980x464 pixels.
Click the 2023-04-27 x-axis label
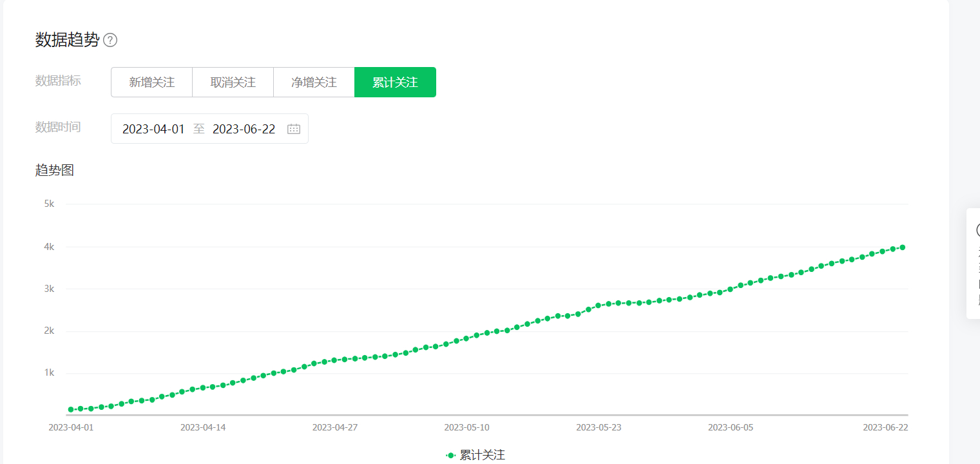334,427
